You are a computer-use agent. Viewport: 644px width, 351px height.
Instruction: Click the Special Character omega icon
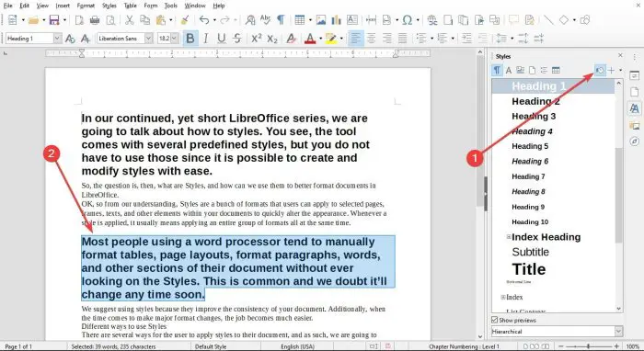[x=407, y=19]
